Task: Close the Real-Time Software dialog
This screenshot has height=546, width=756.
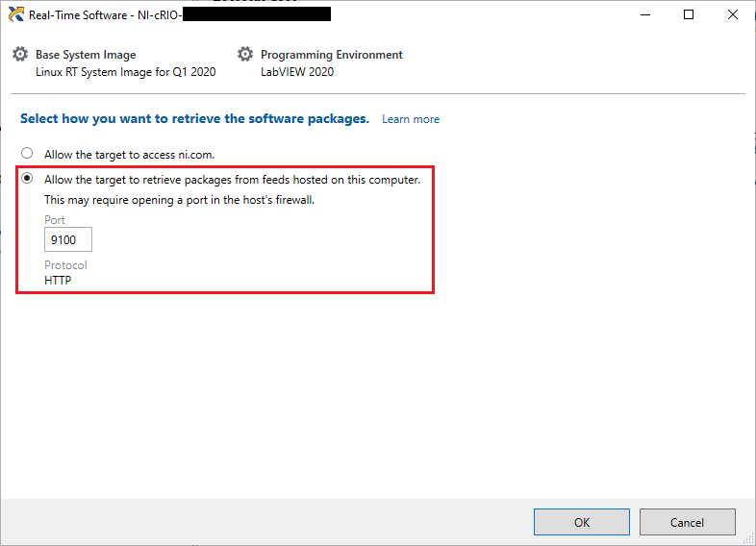Action: (732, 14)
